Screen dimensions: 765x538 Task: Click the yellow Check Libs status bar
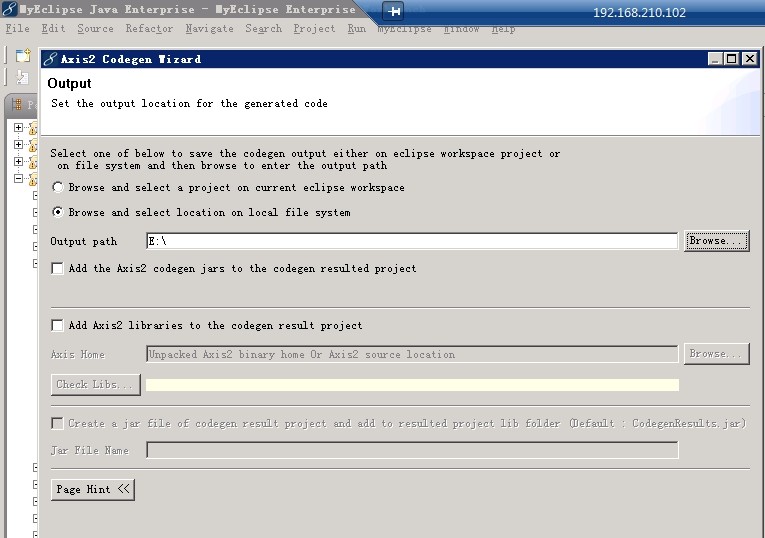(412, 385)
